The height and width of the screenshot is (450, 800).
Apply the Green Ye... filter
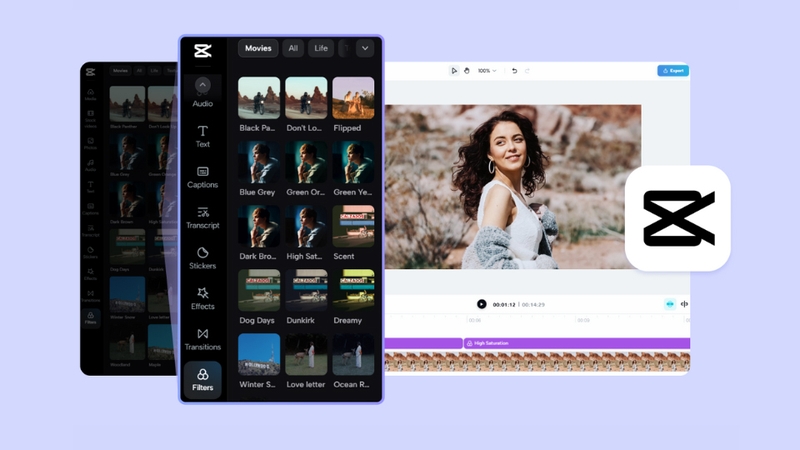pos(353,162)
